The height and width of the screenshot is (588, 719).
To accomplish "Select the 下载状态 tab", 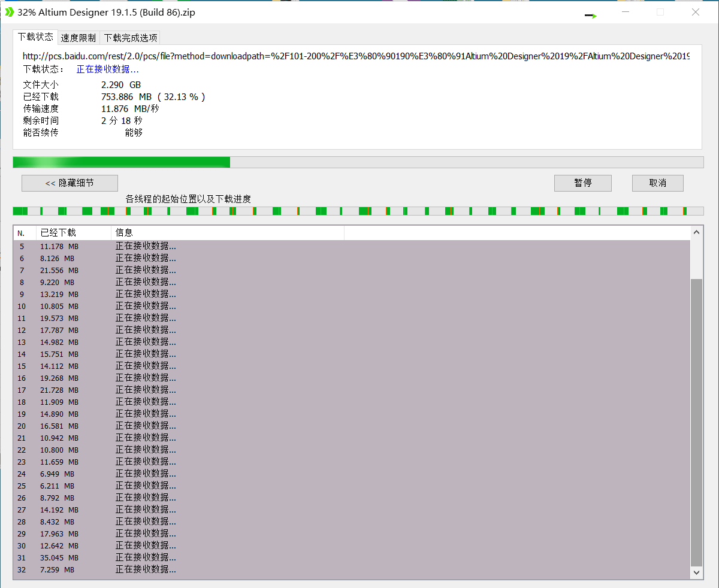I will tap(35, 37).
